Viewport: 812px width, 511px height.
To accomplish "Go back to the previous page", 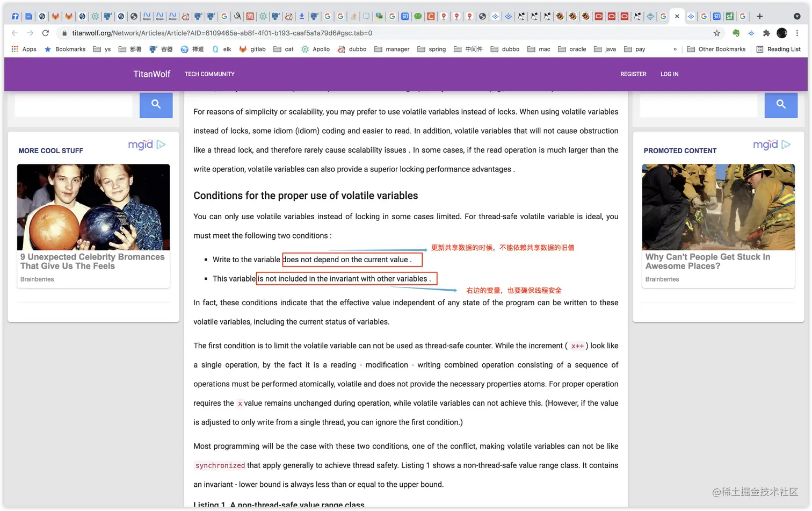I will click(15, 33).
